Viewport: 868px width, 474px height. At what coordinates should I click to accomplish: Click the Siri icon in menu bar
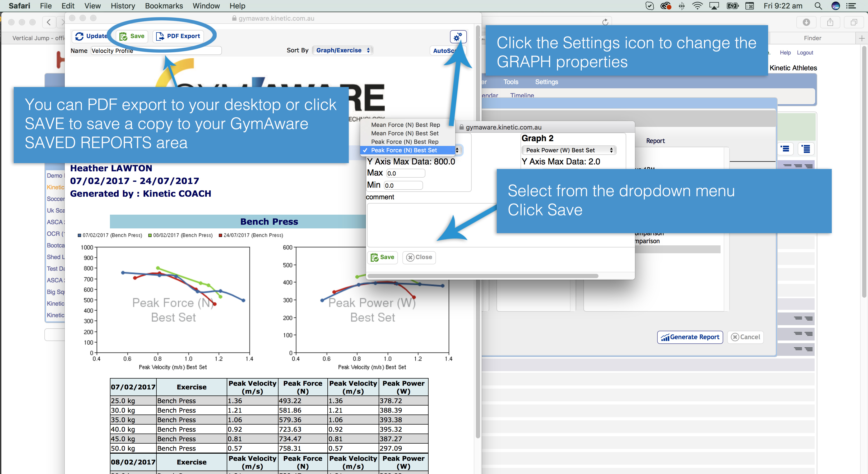[836, 6]
